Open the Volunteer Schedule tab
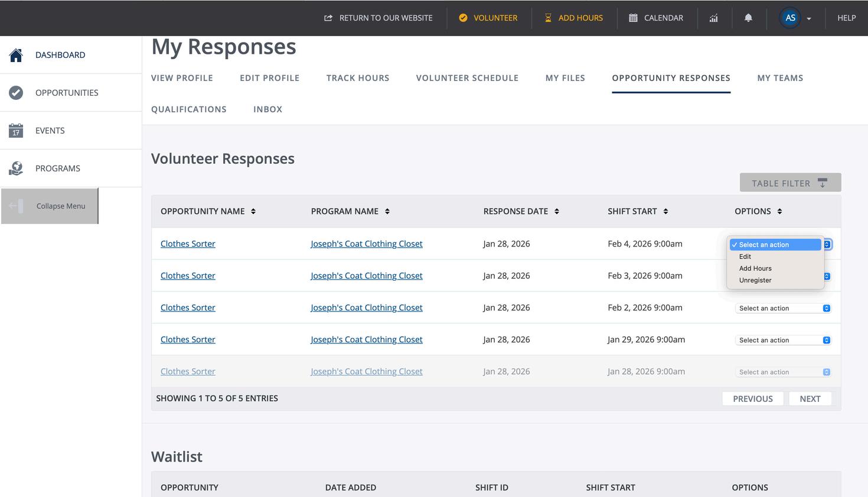 click(467, 78)
